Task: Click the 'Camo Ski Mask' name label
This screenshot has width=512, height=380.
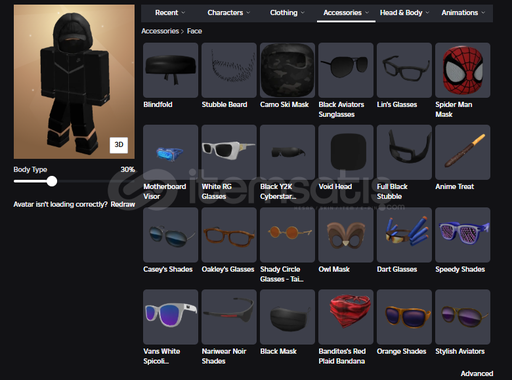Action: pos(284,104)
